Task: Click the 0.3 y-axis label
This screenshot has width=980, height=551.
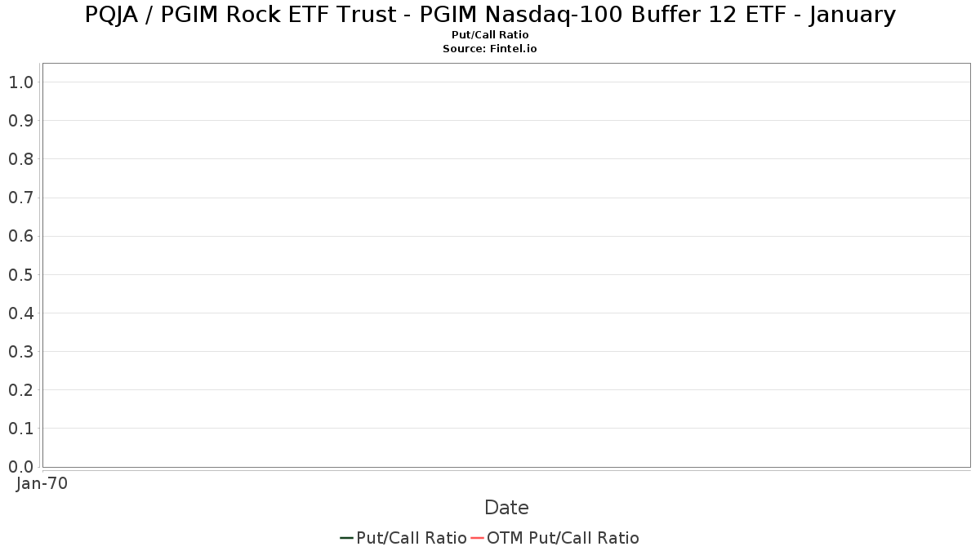Action: (x=20, y=351)
